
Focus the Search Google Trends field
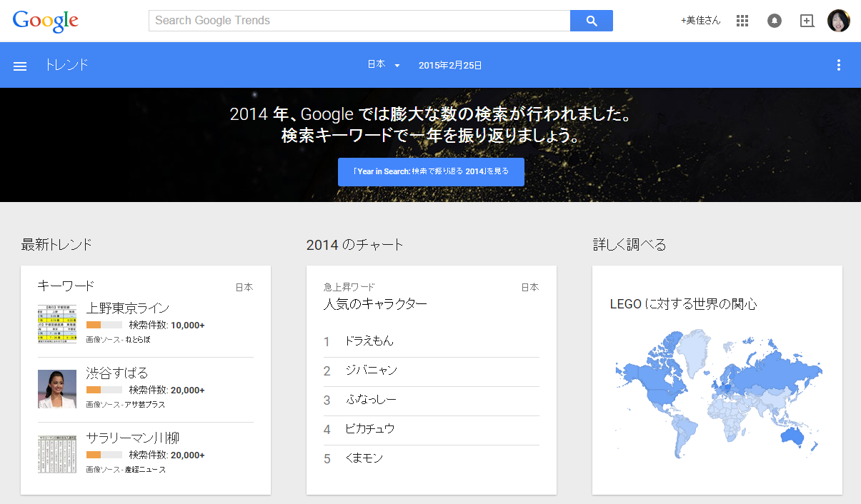359,21
